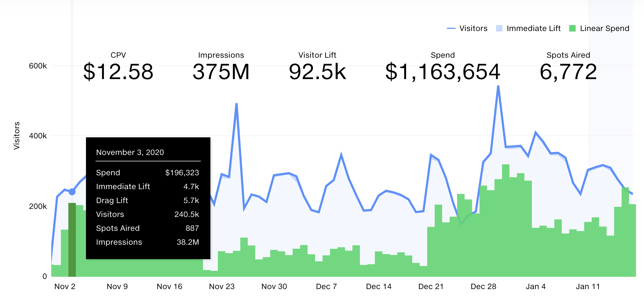Image resolution: width=644 pixels, height=296 pixels.
Task: Click the Nov 16 x-axis label
Action: 170,286
